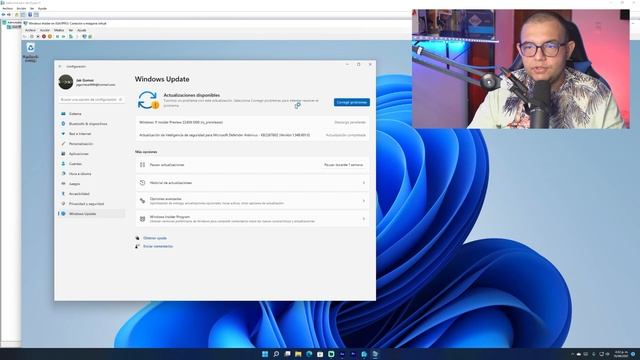Select the Microsoft Defender security update row
Screen dimensions: 640x360
pyautogui.click(x=252, y=135)
